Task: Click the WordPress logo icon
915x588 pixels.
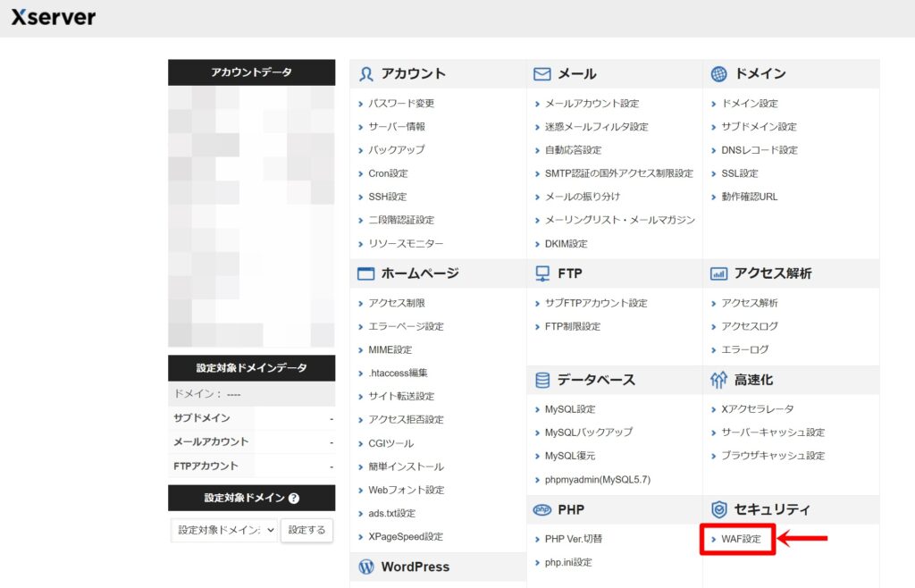Action: [x=366, y=567]
